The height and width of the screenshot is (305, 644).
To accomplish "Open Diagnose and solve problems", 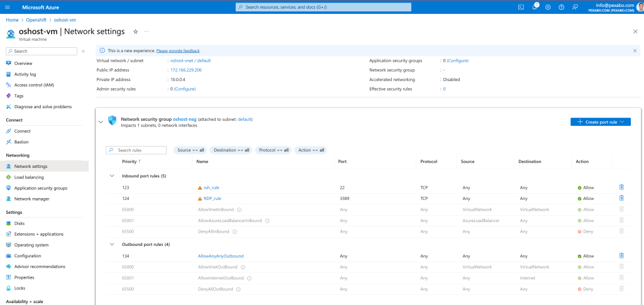I will [x=44, y=107].
